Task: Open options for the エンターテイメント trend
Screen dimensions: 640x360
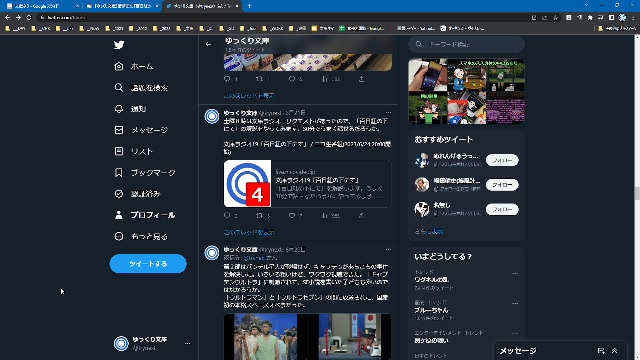Action: pyautogui.click(x=515, y=333)
